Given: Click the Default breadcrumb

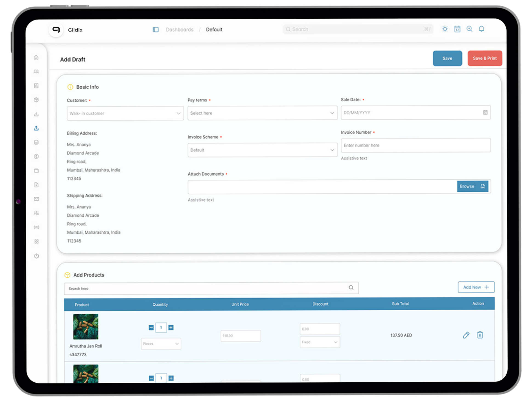Looking at the screenshot, I should pyautogui.click(x=214, y=30).
